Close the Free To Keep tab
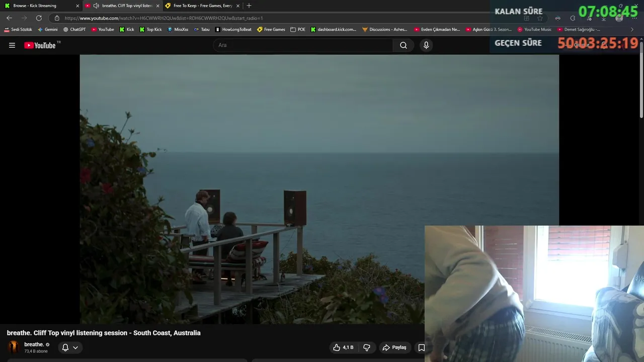Screen dimensions: 644x362 (x=238, y=6)
